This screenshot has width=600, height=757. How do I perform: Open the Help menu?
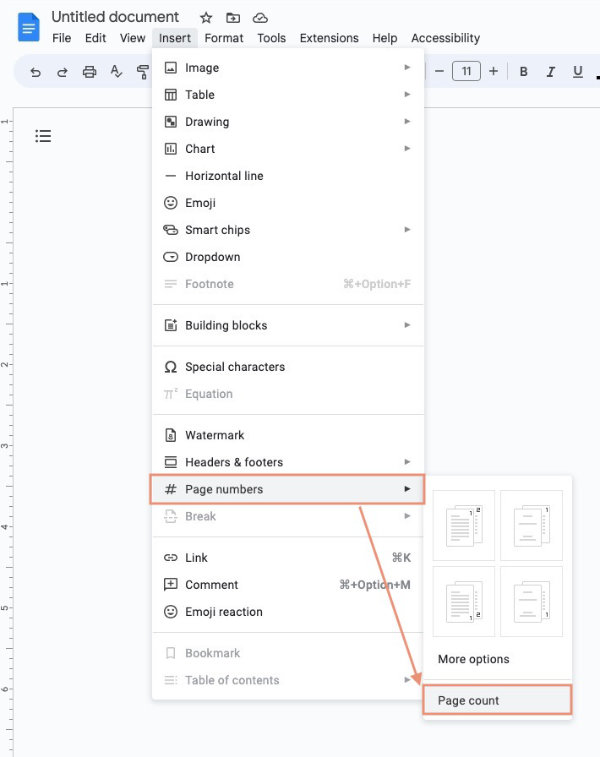point(385,38)
